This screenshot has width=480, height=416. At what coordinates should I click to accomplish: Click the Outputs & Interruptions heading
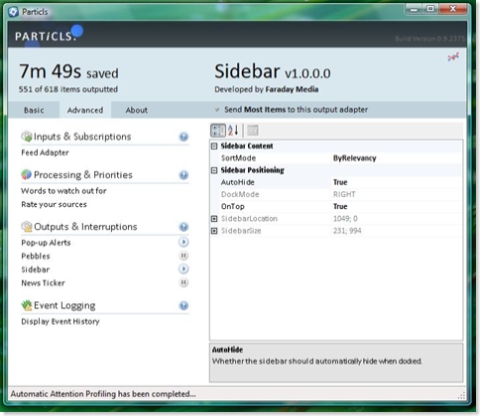tap(86, 227)
